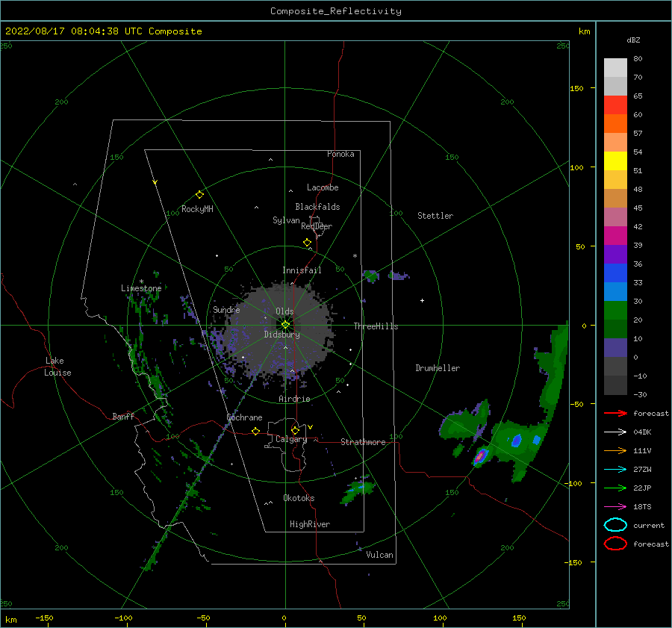Click the Banff label
This screenshot has height=628, width=672.
tap(123, 416)
